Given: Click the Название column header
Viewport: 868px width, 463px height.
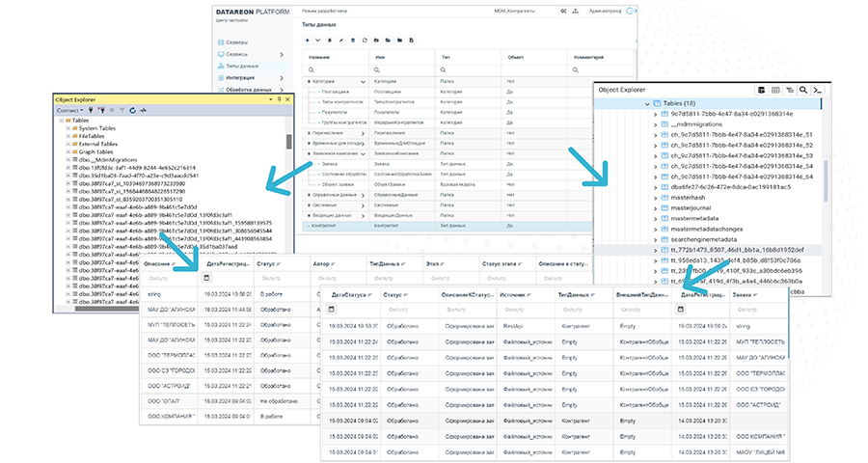Looking at the screenshot, I should pyautogui.click(x=319, y=58).
